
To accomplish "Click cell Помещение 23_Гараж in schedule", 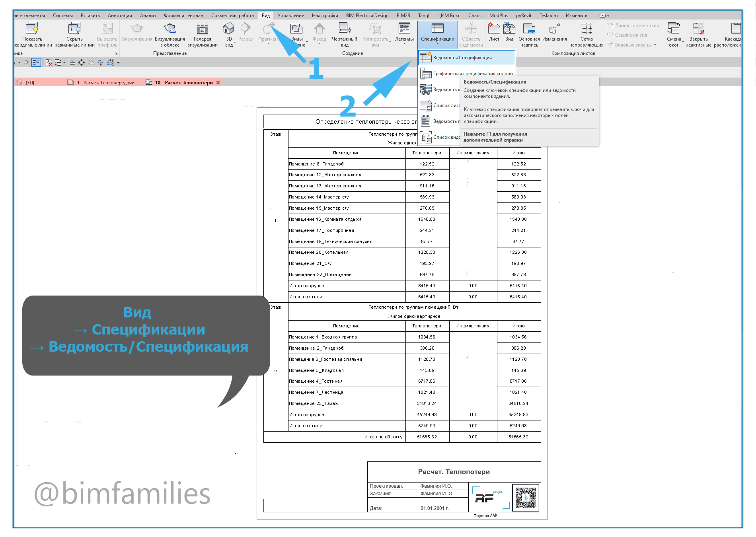I will click(x=347, y=403).
